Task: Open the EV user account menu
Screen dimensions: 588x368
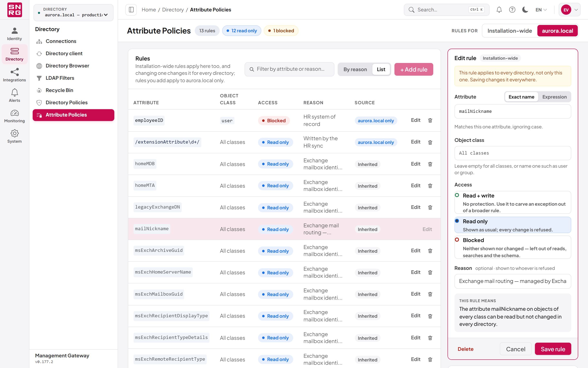Action: (569, 10)
